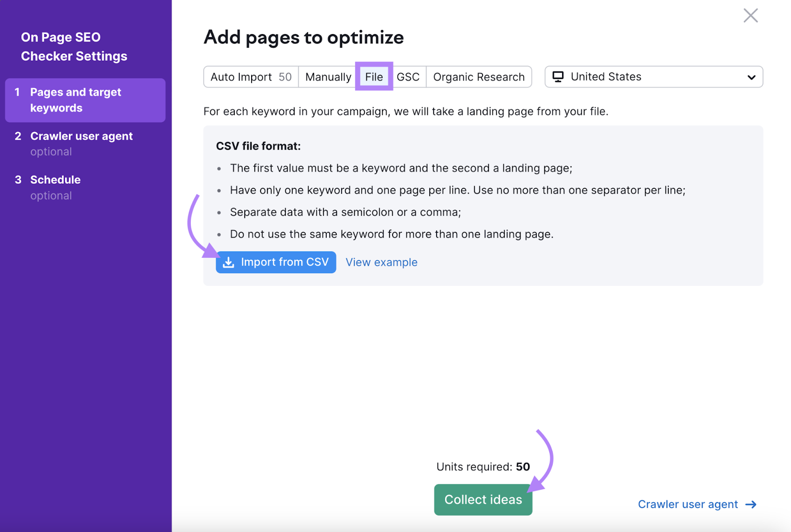This screenshot has height=532, width=791.
Task: Click the On Page SEO Checker Settings heading
Action: pyautogui.click(x=74, y=46)
